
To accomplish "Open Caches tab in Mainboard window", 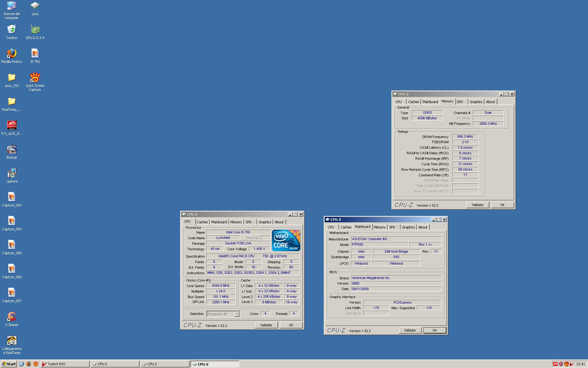I will [346, 227].
